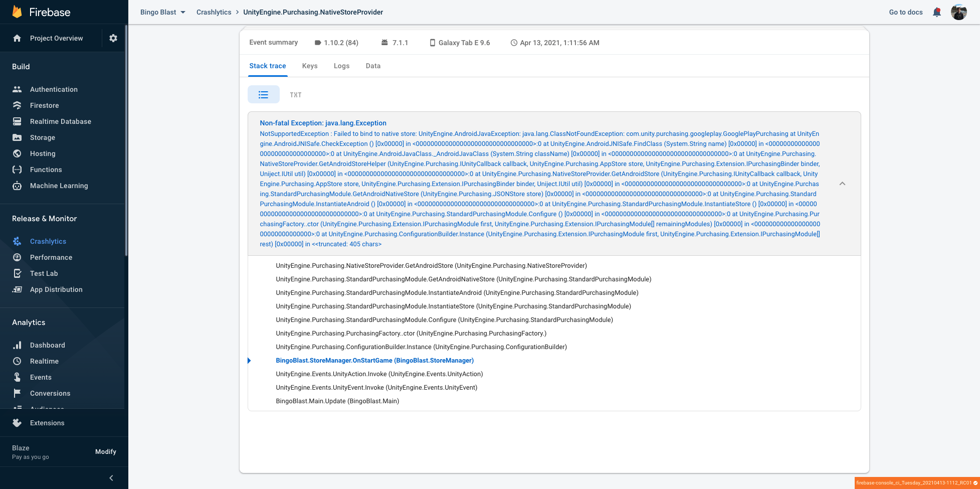The width and height of the screenshot is (980, 489).
Task: Open notifications bell icon
Action: click(936, 12)
